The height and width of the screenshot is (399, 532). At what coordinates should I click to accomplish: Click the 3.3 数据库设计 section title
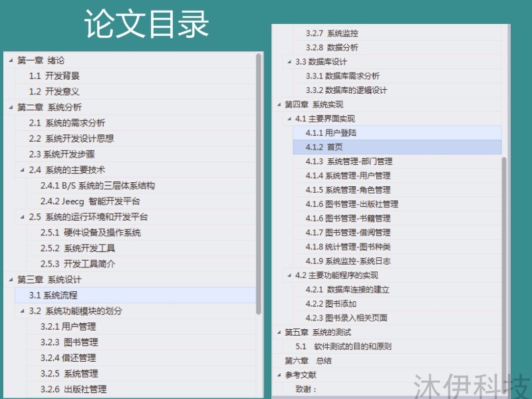(321, 62)
